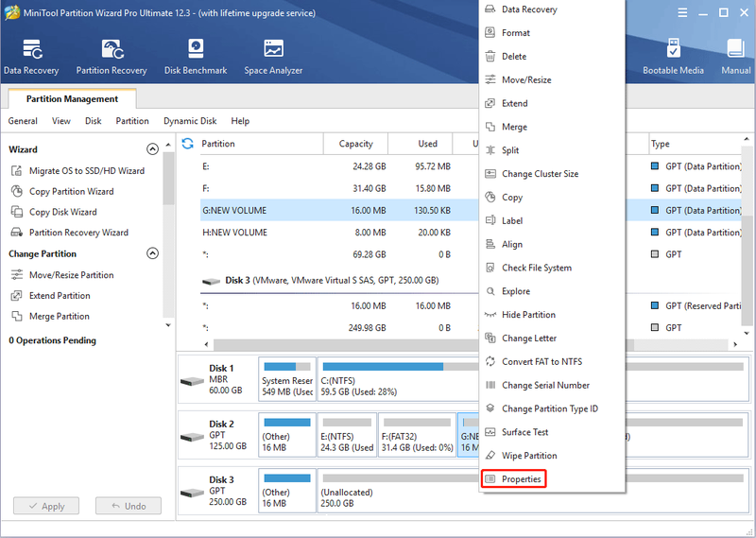Collapse the Wizard section
Screen dimensions: 756x538
(x=152, y=149)
